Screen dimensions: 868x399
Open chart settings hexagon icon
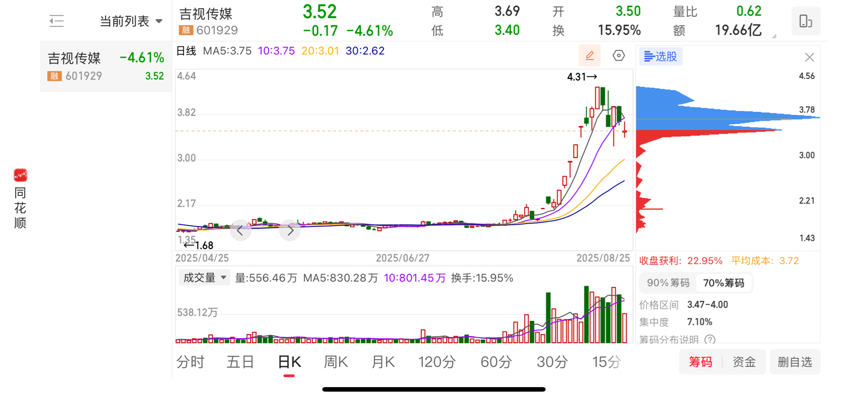618,56
